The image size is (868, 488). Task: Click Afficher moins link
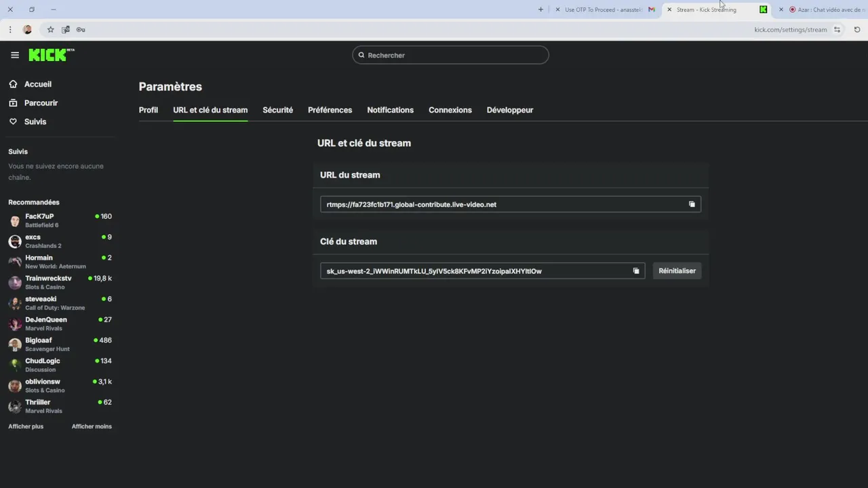pyautogui.click(x=92, y=426)
